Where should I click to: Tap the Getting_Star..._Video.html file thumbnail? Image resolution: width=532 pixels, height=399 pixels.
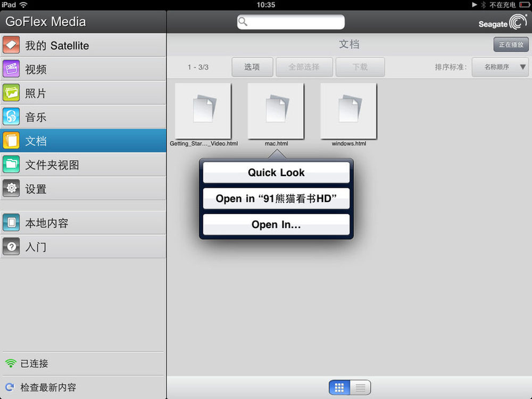pos(203,111)
